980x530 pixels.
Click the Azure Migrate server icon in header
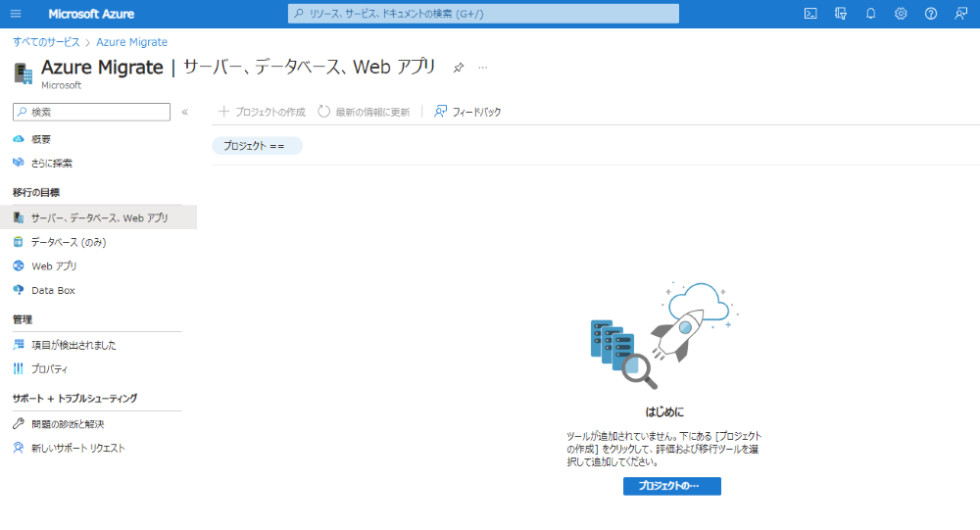(x=24, y=73)
